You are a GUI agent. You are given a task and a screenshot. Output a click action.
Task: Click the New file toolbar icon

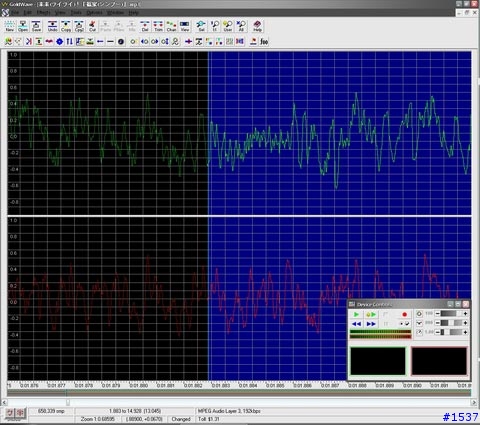tap(10, 26)
